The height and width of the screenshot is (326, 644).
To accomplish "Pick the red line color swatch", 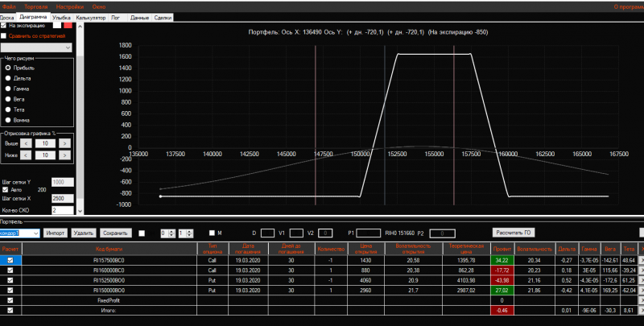I will point(68,26).
